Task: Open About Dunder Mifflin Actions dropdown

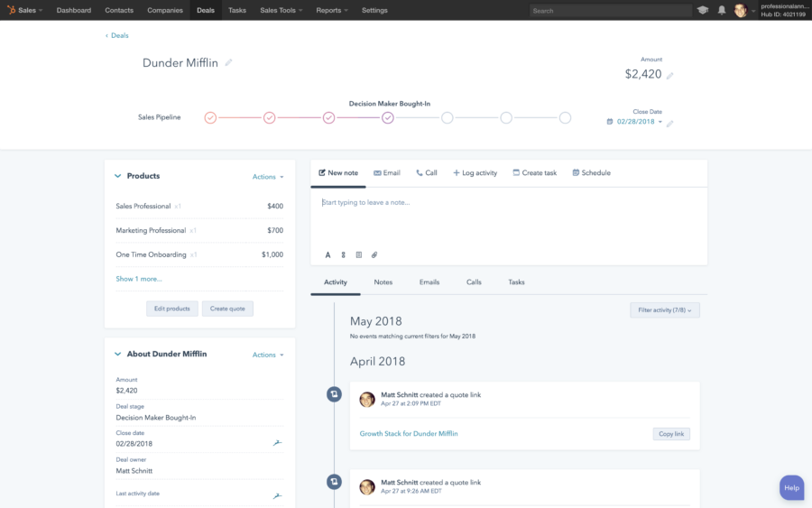Action: pos(268,355)
